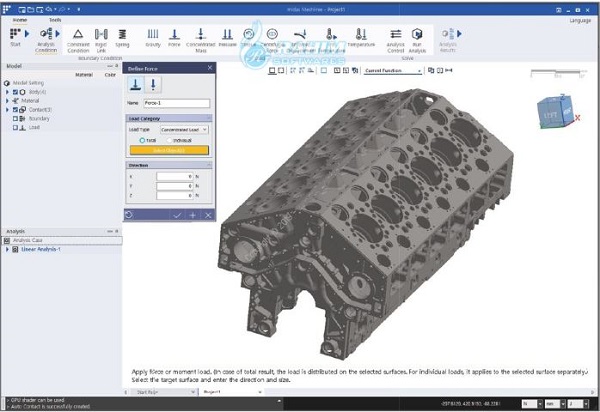Select the Individual radio button
The image size is (600, 412).
coord(169,140)
